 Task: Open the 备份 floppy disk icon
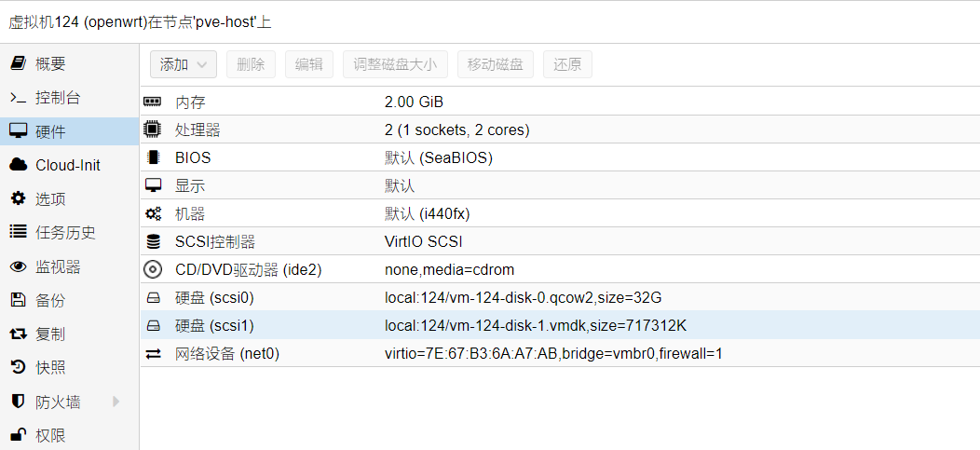[18, 300]
